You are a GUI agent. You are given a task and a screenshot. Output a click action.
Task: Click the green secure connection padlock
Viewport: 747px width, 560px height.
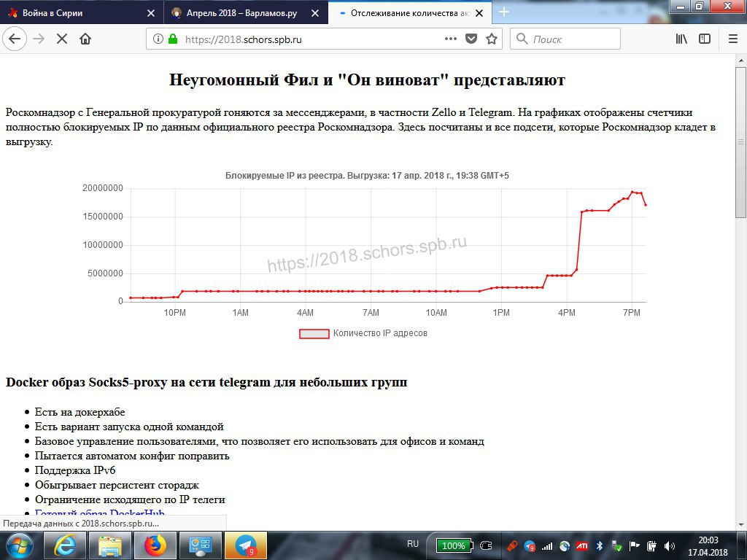click(173, 39)
